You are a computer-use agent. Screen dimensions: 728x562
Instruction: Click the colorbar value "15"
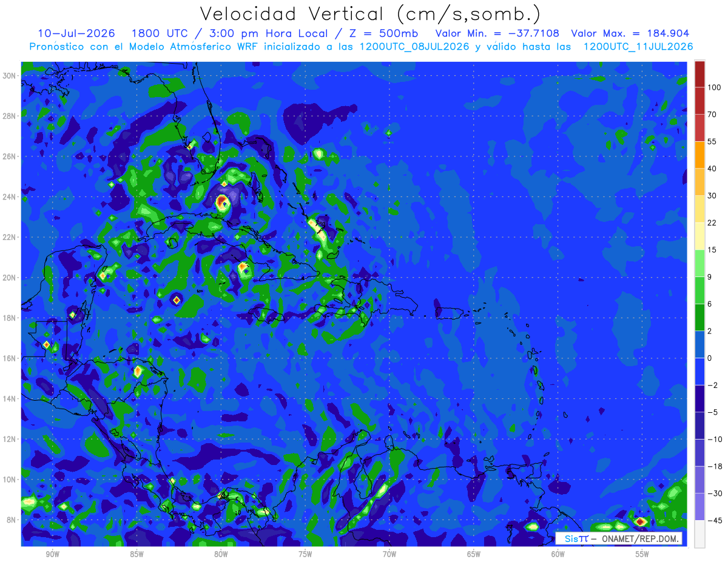(x=712, y=250)
